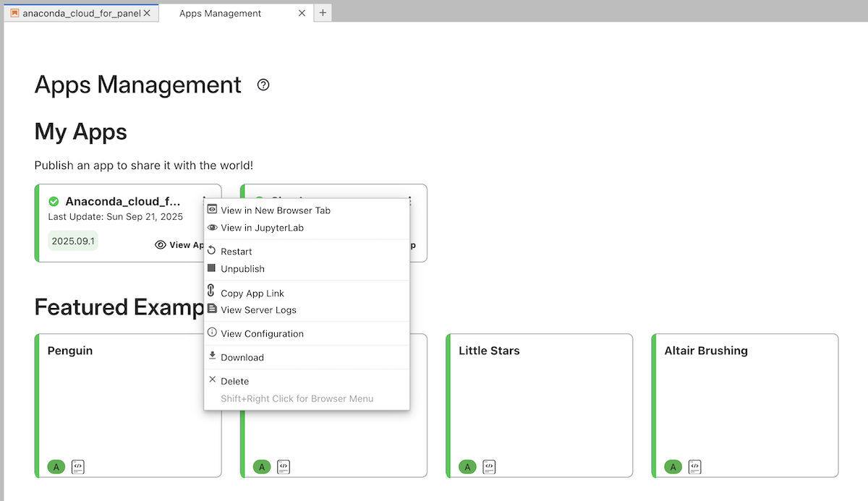Click the notebook icon on anaconda_cloud_for_panel tab
Screen dimensions: 868x501
pos(14,13)
